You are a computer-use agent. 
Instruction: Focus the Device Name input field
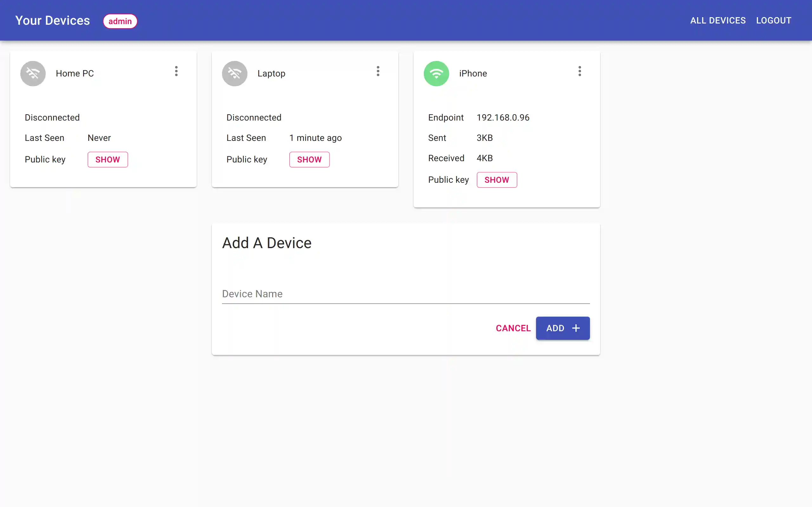point(405,294)
